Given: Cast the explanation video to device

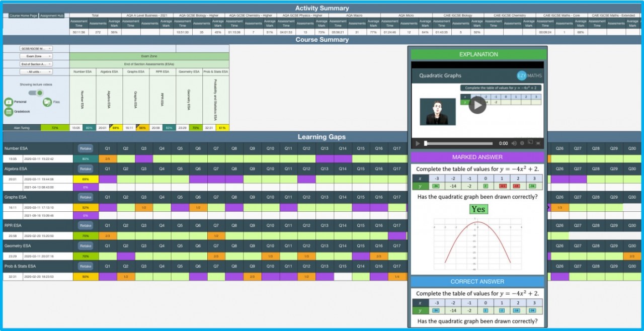Looking at the screenshot, I should click(530, 143).
